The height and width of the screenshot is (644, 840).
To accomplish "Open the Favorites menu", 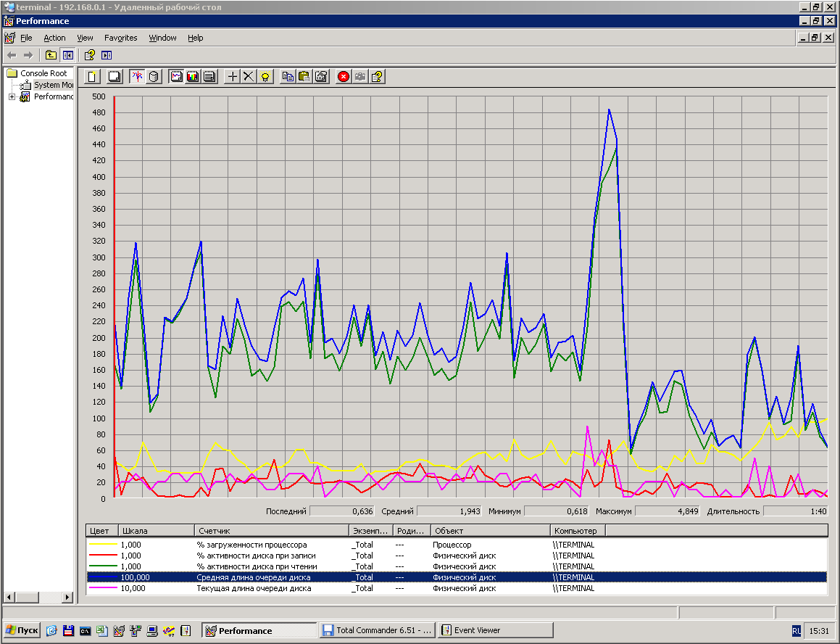I will tap(120, 38).
